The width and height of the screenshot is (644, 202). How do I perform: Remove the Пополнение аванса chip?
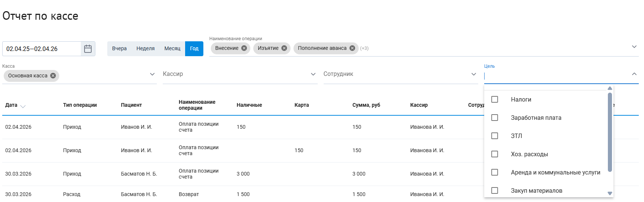click(x=352, y=48)
